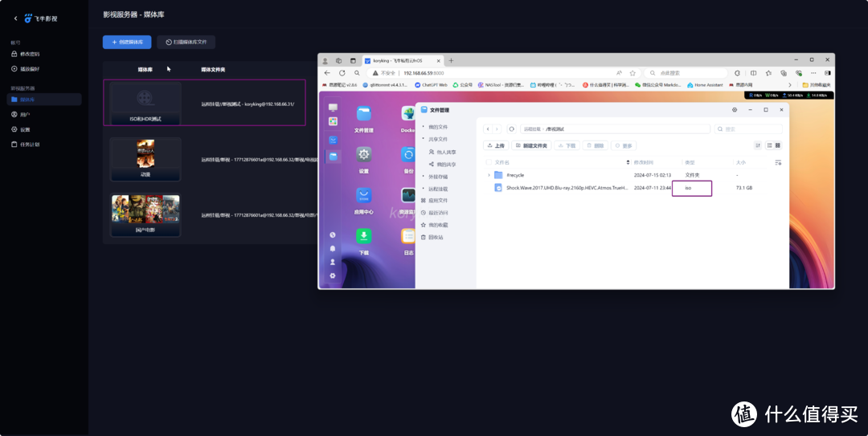Image resolution: width=868 pixels, height=436 pixels.
Task: Click 扫描媒体库文件 button
Action: [186, 42]
